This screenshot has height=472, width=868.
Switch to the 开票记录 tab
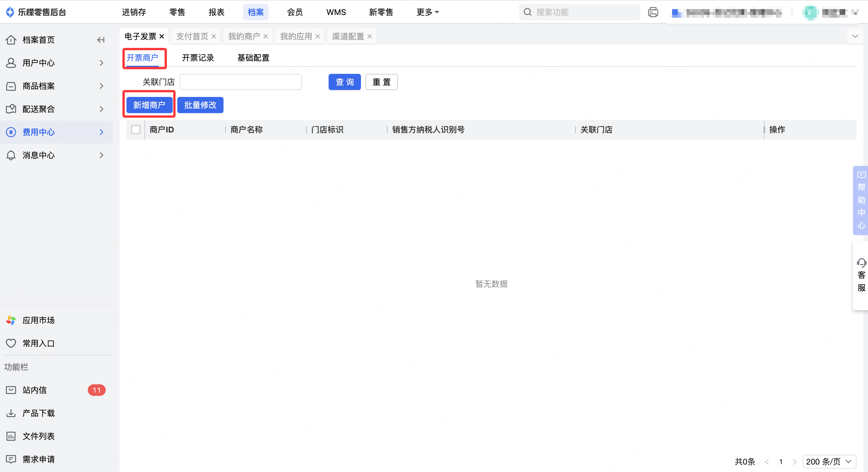[x=198, y=58]
